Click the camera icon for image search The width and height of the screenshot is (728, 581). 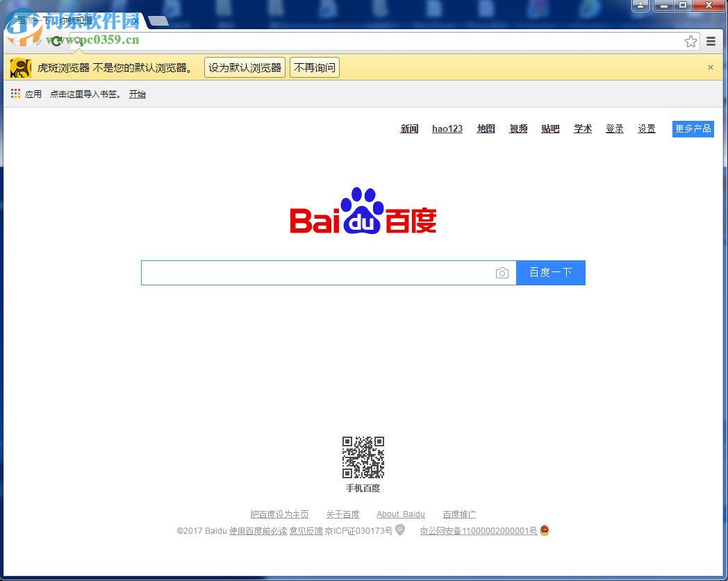502,273
